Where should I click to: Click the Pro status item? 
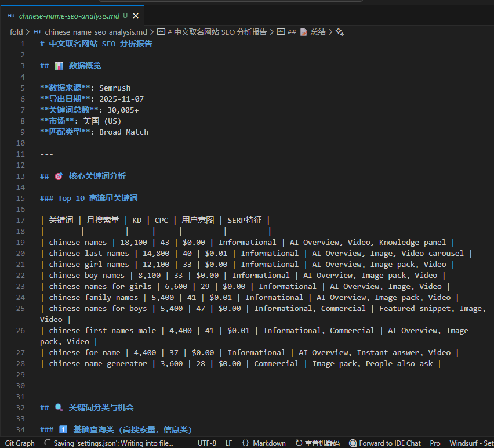(435, 443)
